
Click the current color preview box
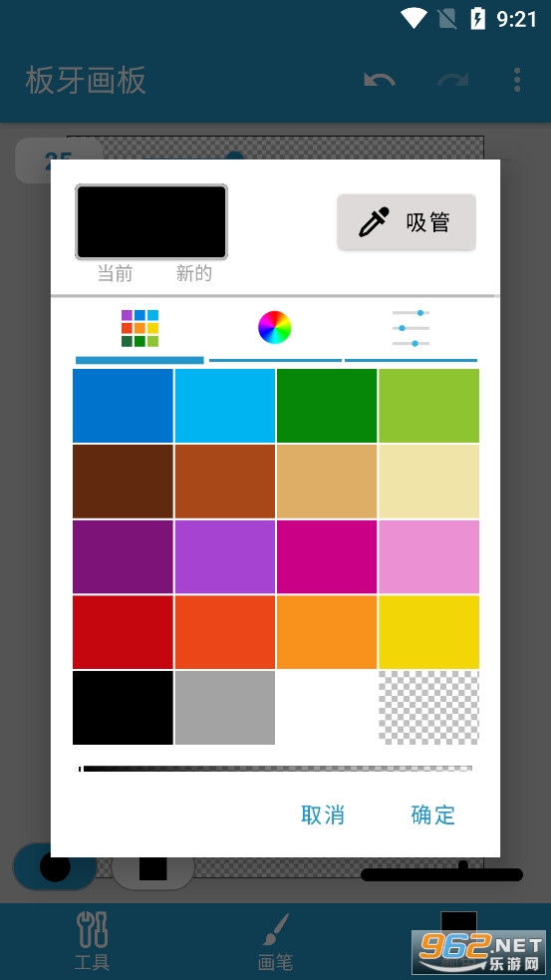tap(151, 222)
